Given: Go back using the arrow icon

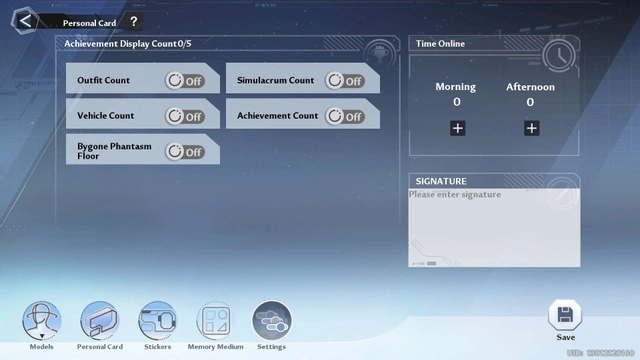Looking at the screenshot, I should pyautogui.click(x=25, y=21).
